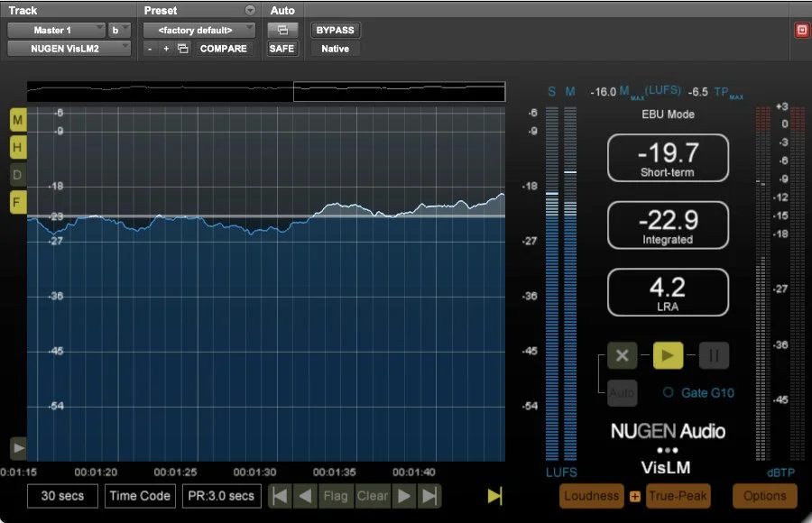Click the NUGEN Audio logo

668,431
